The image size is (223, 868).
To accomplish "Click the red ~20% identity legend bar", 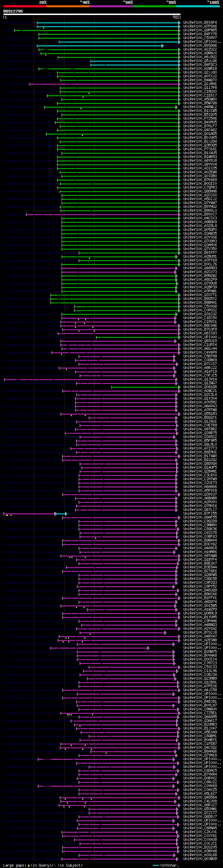I will [25, 6].
